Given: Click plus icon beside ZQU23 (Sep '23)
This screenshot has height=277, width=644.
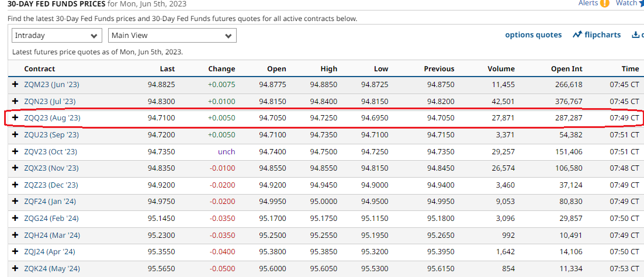Looking at the screenshot, I should (x=16, y=134).
